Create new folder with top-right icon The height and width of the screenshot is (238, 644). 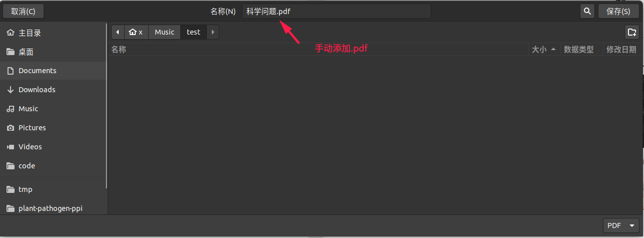pyautogui.click(x=632, y=32)
